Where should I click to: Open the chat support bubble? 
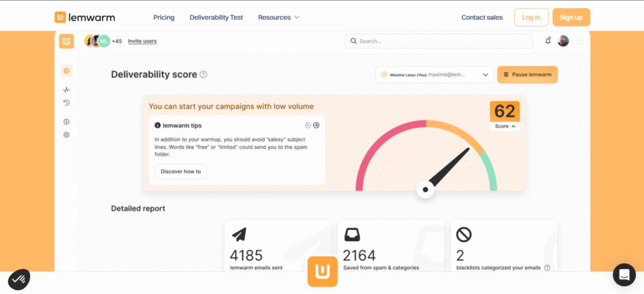tap(624, 275)
